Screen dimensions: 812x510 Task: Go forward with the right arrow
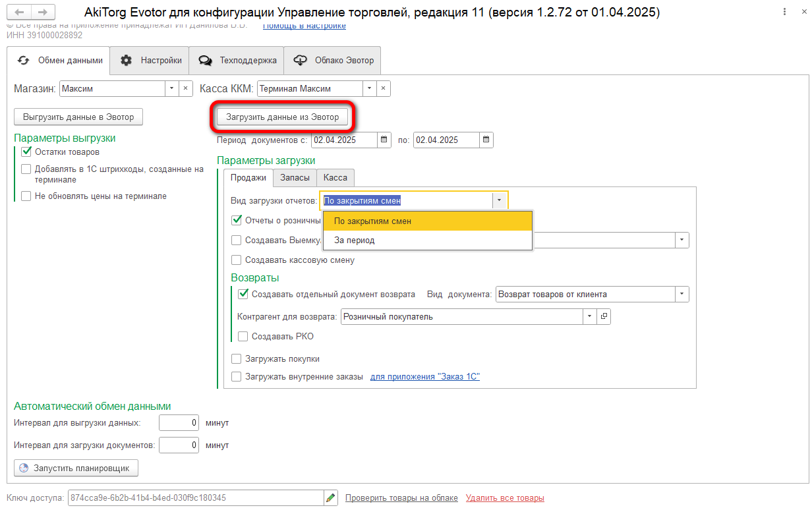click(x=43, y=13)
